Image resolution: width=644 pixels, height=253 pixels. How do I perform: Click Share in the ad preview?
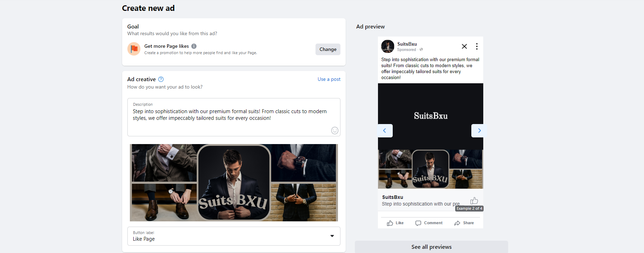(x=464, y=223)
